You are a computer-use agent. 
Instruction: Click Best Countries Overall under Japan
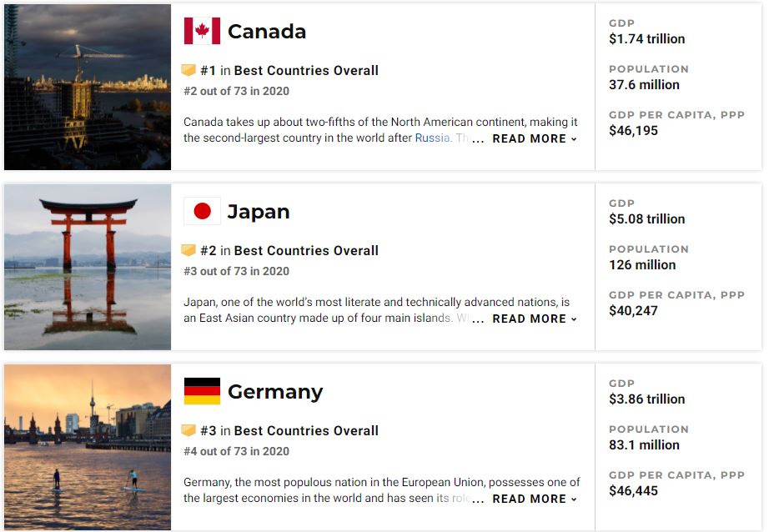pyautogui.click(x=306, y=251)
